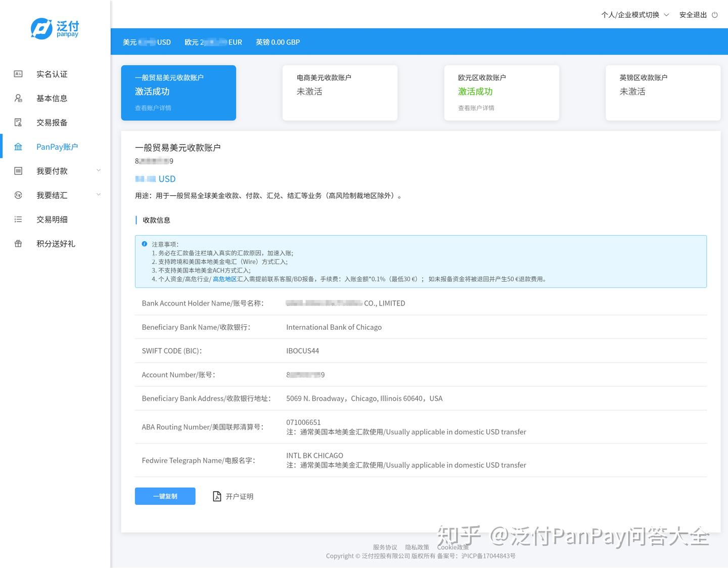Click the 基本信息 person icon
The height and width of the screenshot is (568, 728).
coord(18,98)
